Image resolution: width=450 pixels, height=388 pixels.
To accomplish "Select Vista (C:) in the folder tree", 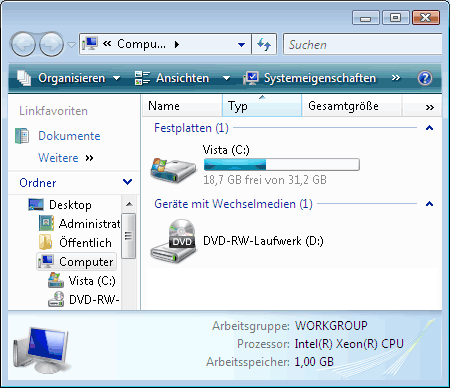I will click(92, 281).
